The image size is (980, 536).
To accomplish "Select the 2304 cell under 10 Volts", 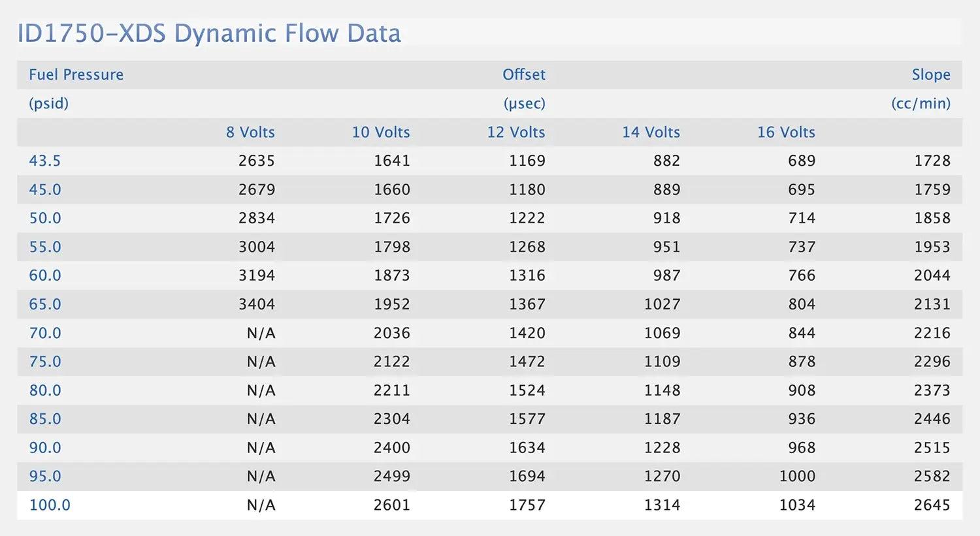I will pyautogui.click(x=391, y=419).
